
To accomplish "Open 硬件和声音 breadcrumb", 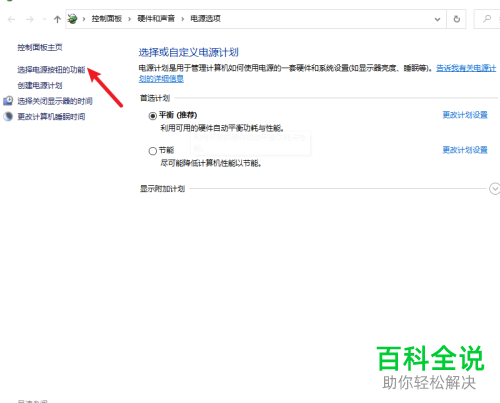I will (x=156, y=19).
